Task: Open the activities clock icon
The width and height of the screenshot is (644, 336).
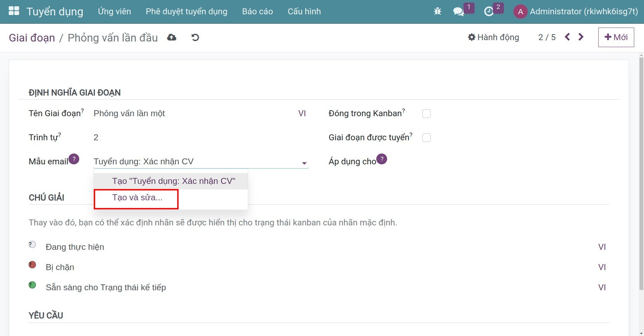Action: tap(489, 12)
